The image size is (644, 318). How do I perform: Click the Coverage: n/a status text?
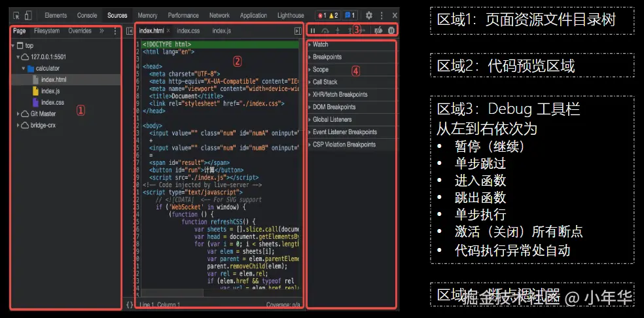(x=284, y=305)
